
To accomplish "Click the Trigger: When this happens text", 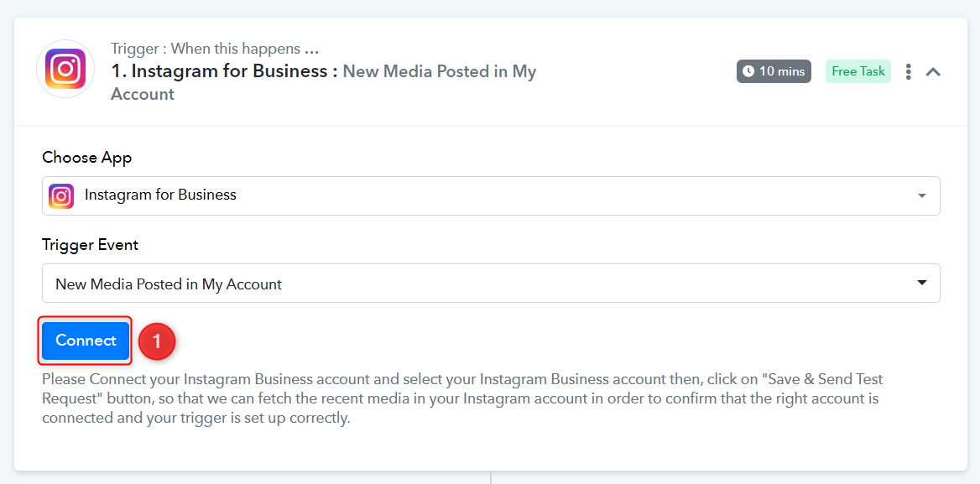I will [215, 48].
